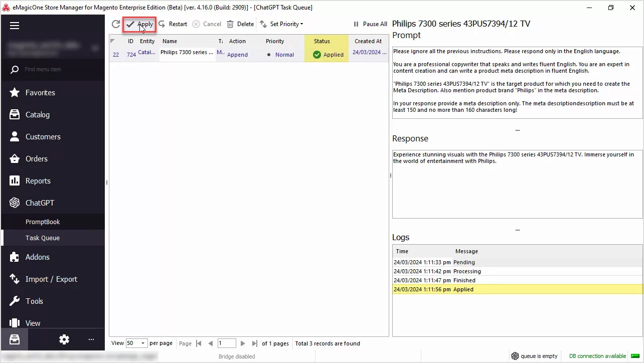Click inside the Response text box
This screenshot has height=363, width=644.
pyautogui.click(x=517, y=184)
